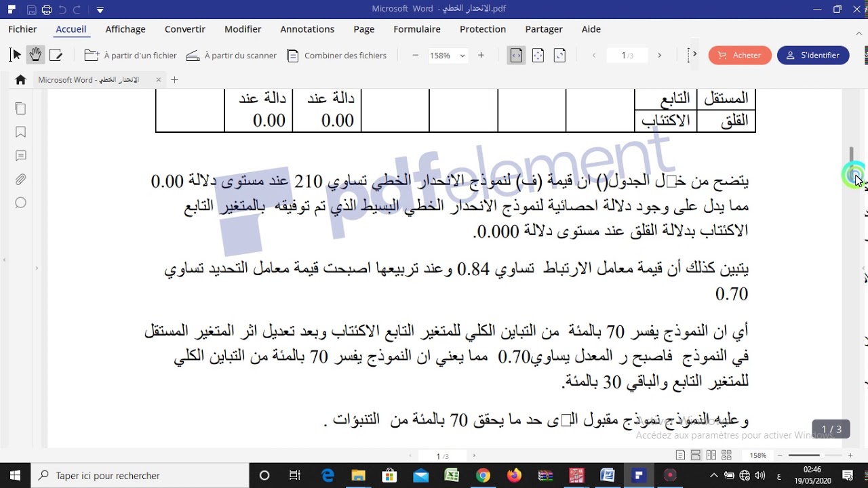Click the Print icon in title bar

pos(47,9)
